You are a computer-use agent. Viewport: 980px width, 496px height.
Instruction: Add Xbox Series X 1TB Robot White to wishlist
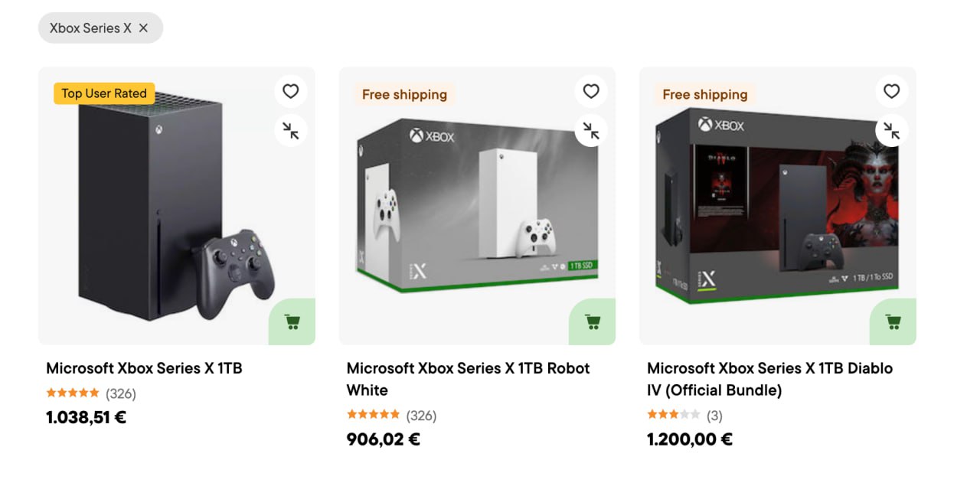click(591, 92)
